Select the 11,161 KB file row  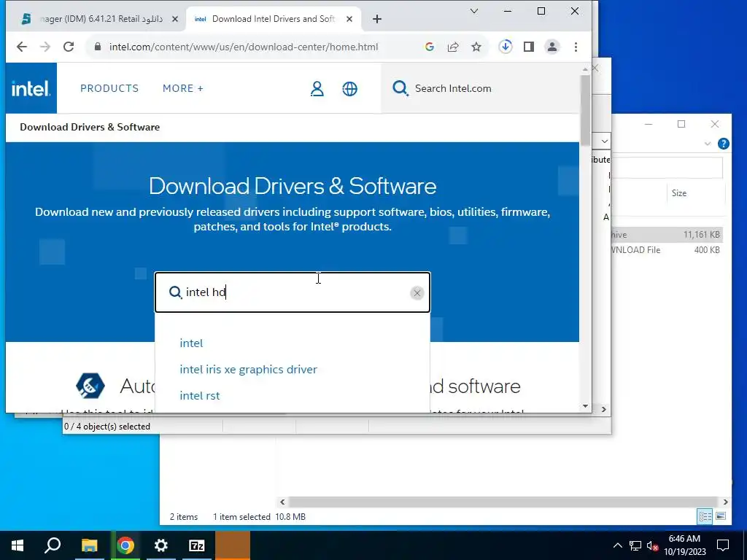point(667,235)
